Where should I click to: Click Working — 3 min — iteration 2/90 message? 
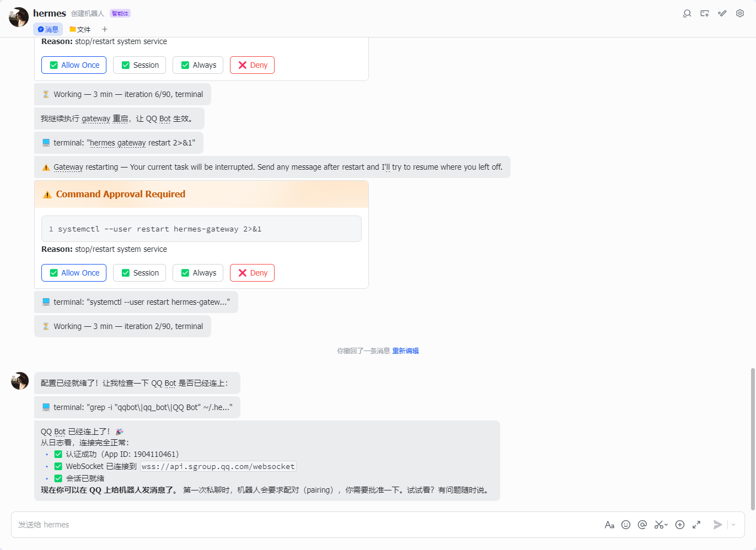click(x=122, y=326)
